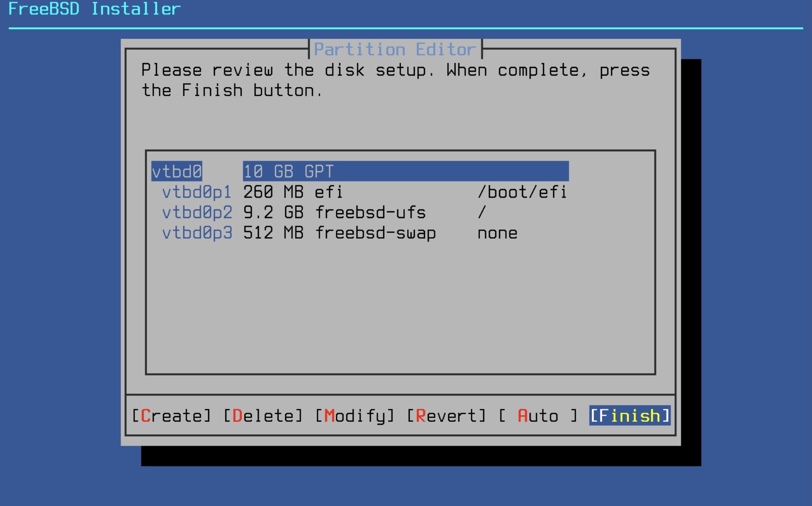Viewport: 812px width, 506px height.
Task: Click the FreeBSD Installer header text
Action: [x=94, y=9]
